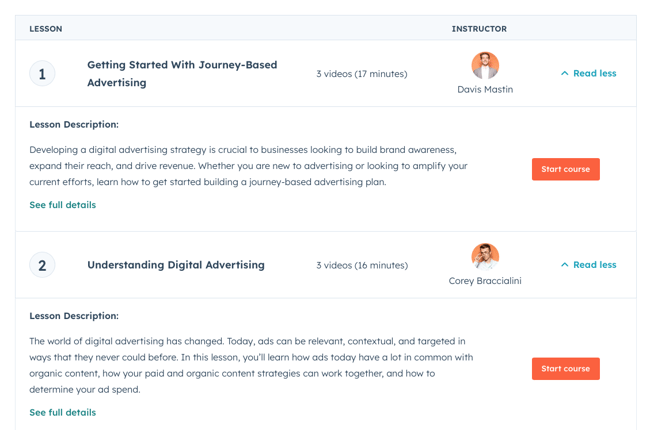Click the 3 videos (16 minutes) label
Screen dimensions: 650x430
click(362, 265)
